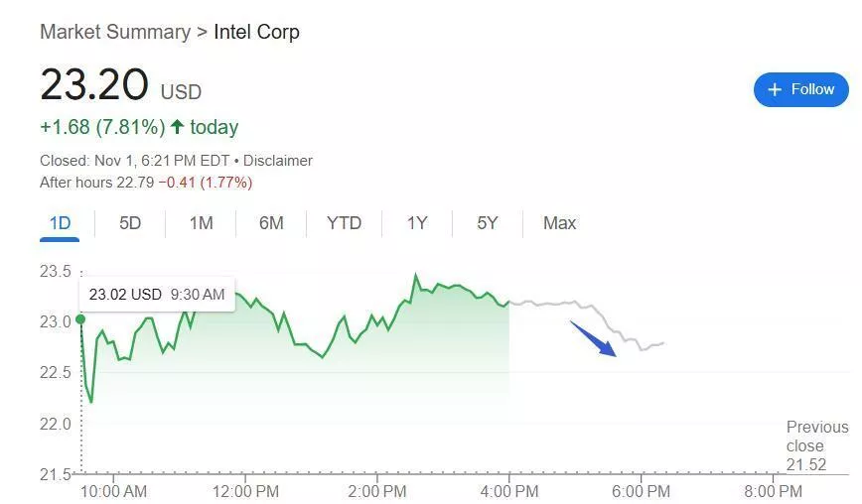This screenshot has height=504, width=862.
Task: Click the Market Summary breadcrumb
Action: [x=115, y=32]
